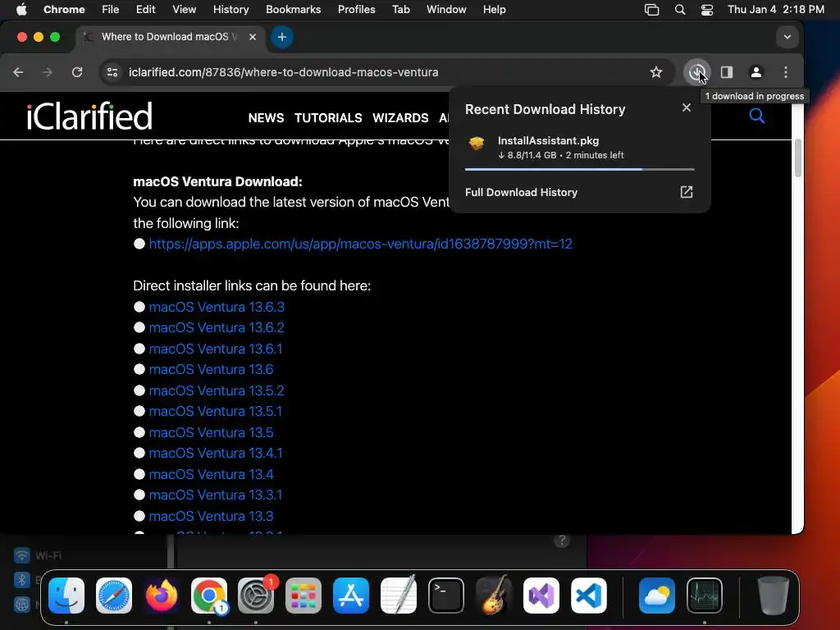Open Full Download History link

pos(521,192)
